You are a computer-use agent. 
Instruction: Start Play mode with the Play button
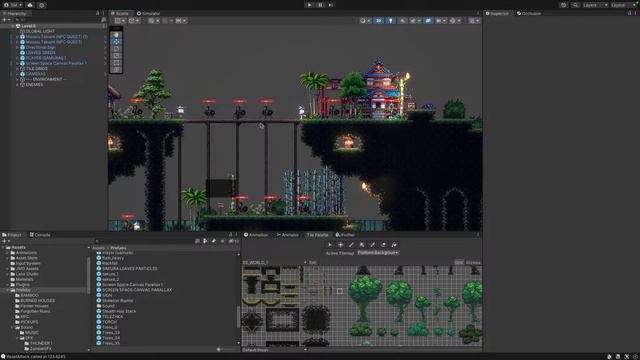point(309,5)
